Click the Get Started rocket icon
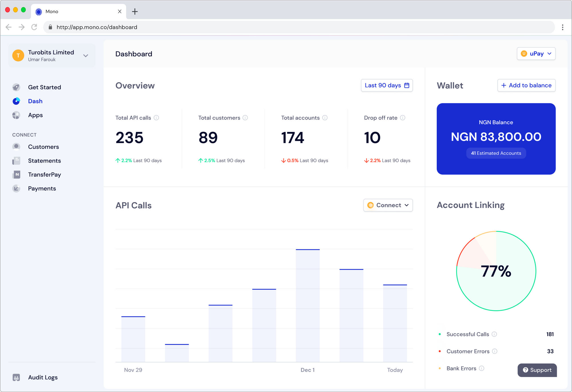This screenshot has width=572, height=392. tap(16, 87)
